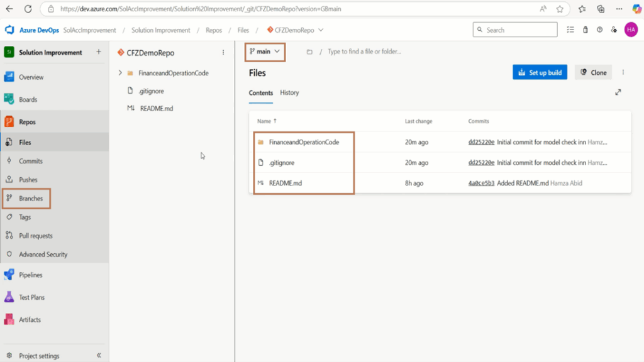Open CFZDemoRepo more options ellipsis
This screenshot has width=644, height=362.
pyautogui.click(x=223, y=53)
